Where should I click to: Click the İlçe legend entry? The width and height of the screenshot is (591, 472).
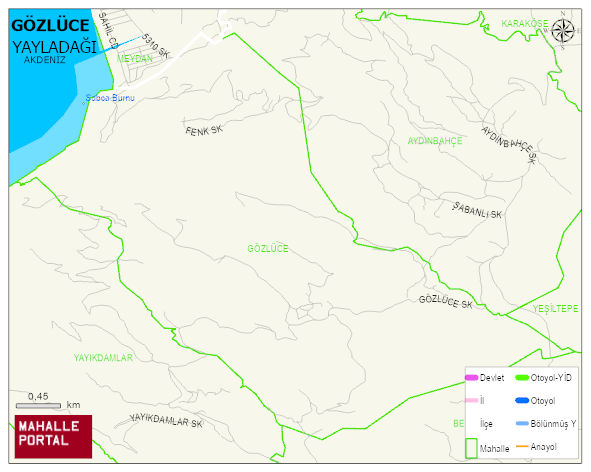coord(486,424)
